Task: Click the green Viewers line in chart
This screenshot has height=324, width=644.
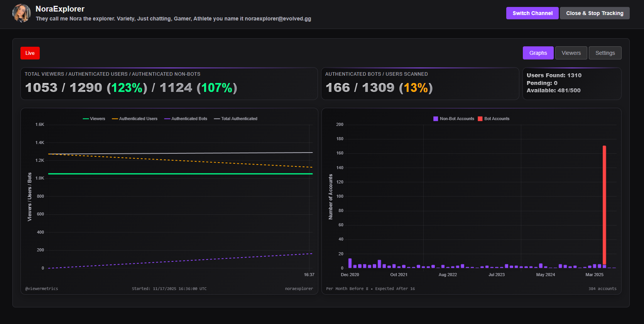Action: (x=180, y=174)
